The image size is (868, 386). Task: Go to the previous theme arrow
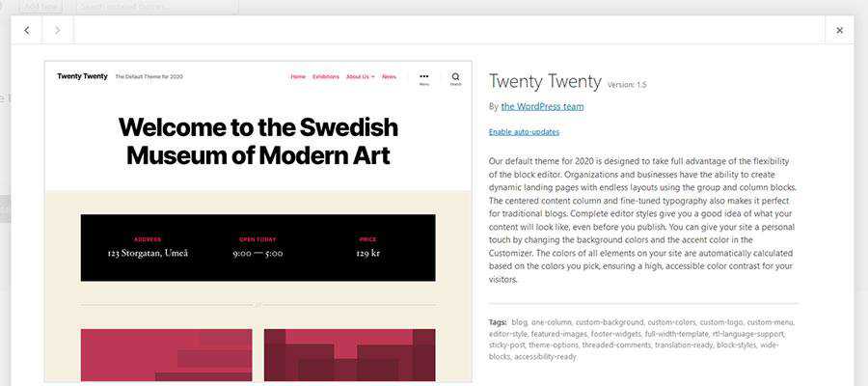click(26, 30)
